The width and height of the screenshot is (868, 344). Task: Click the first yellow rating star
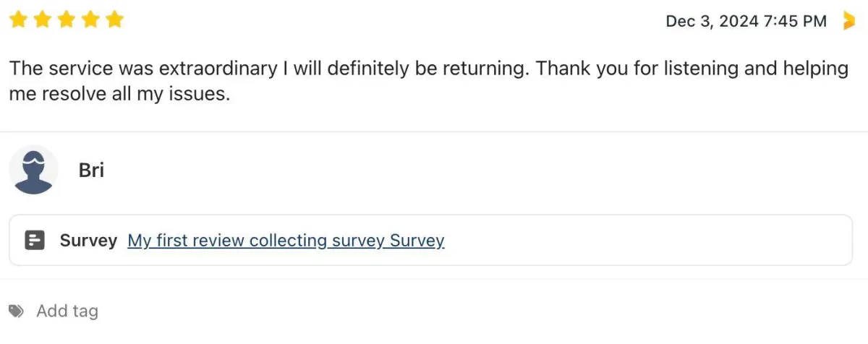click(18, 20)
